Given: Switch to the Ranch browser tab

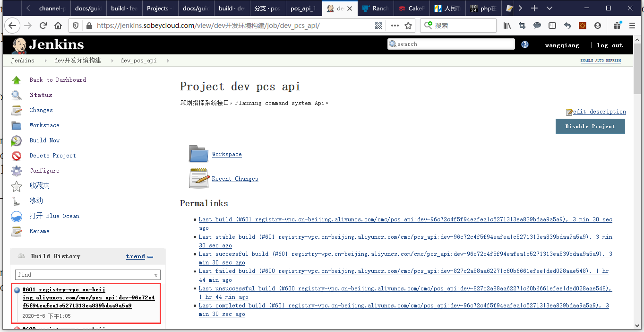Looking at the screenshot, I should [376, 8].
